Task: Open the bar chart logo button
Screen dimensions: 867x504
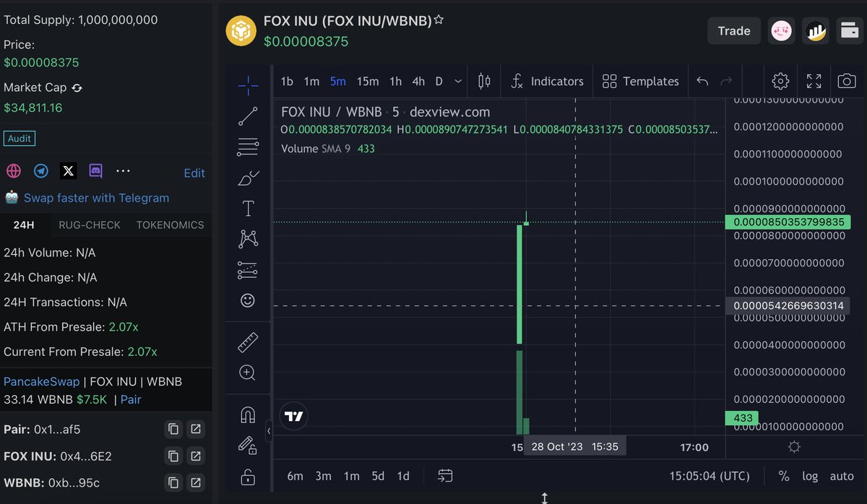Action: (x=816, y=31)
